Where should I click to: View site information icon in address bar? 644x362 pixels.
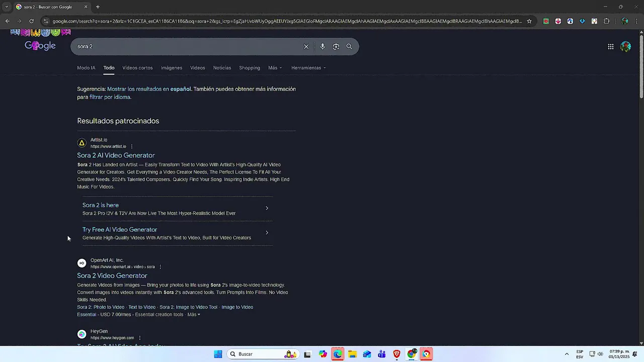tap(46, 21)
